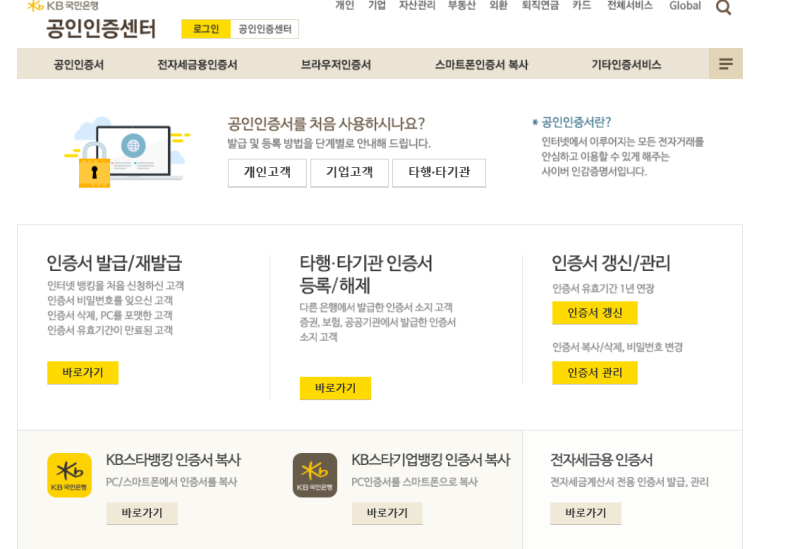This screenshot has width=800, height=549.
Task: Click the yellow KB스타뱅킹 app icon
Action: 69,475
